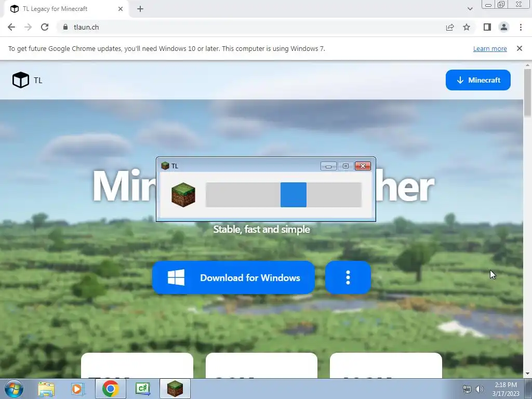Maximize the TL loading window

[345, 166]
